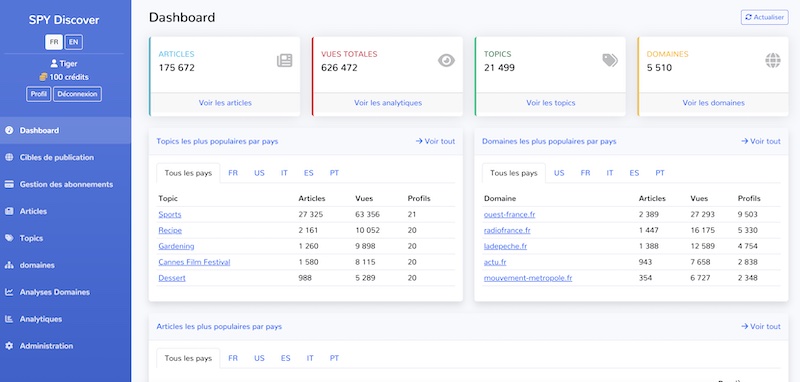Image resolution: width=800 pixels, height=382 pixels.
Task: Select Tous les pays tab in Domaines panel
Action: point(514,173)
